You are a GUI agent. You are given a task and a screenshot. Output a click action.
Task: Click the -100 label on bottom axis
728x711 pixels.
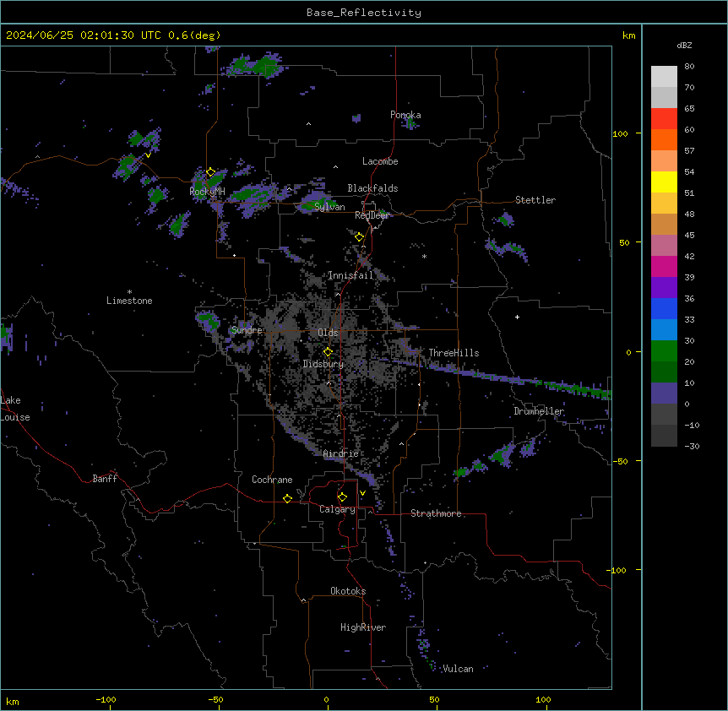point(106,699)
